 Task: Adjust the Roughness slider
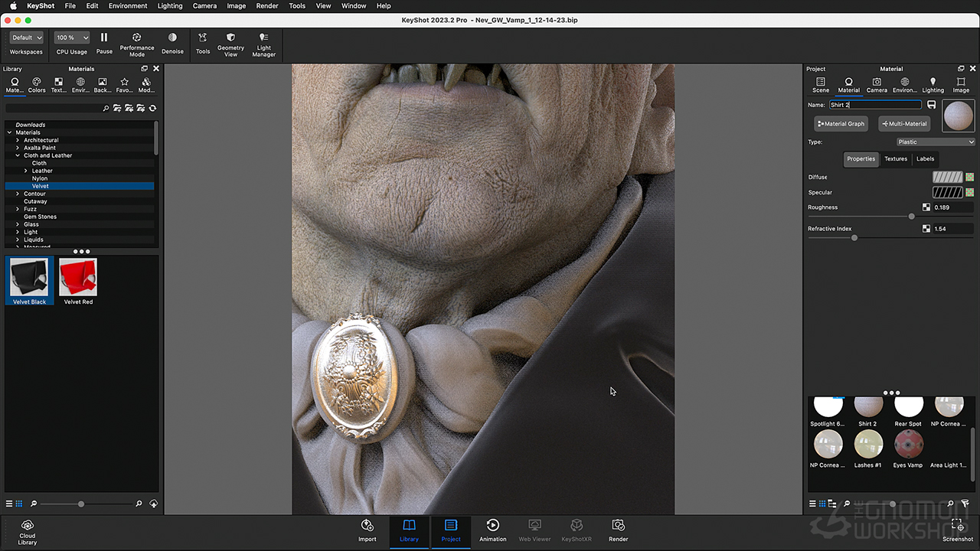coord(911,217)
